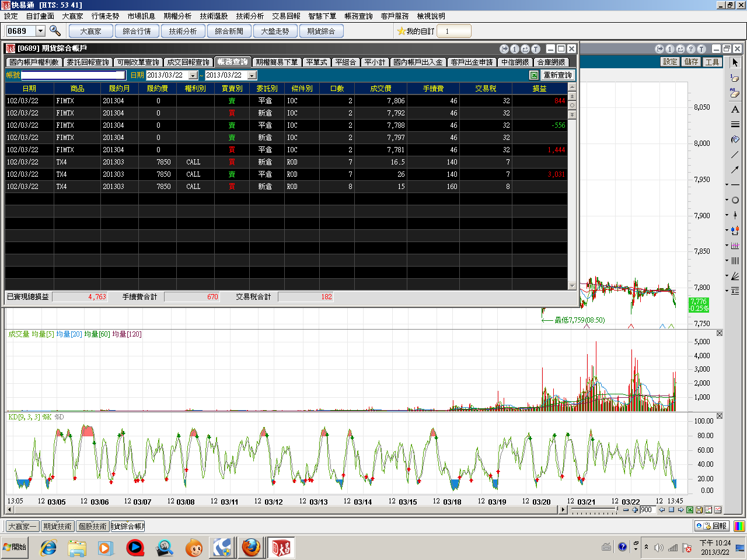Screen dimensions: 747x560
Task: Click the zoom slider handle in chart toolbar
Action: pos(618,510)
